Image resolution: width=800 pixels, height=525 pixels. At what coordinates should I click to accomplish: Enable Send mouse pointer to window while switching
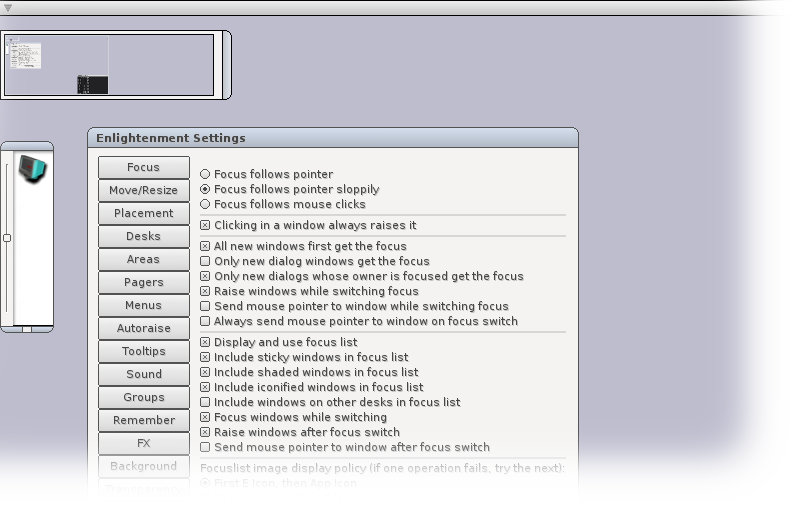point(205,306)
